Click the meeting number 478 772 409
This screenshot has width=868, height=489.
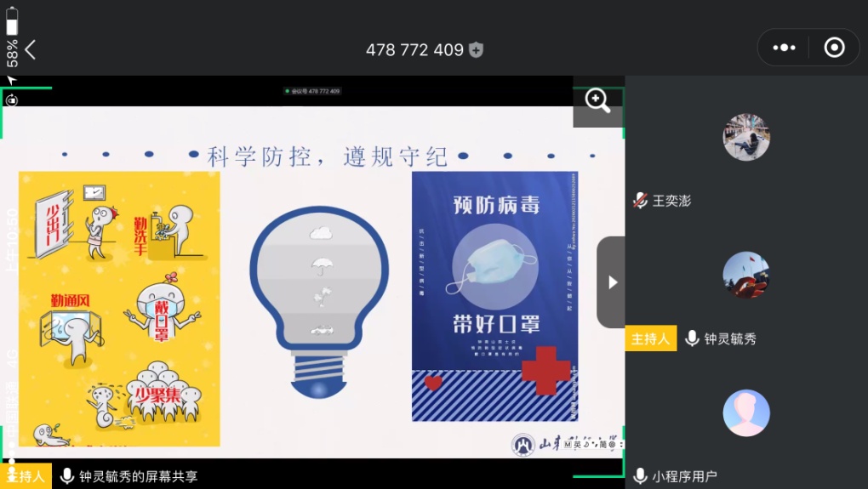click(x=414, y=50)
